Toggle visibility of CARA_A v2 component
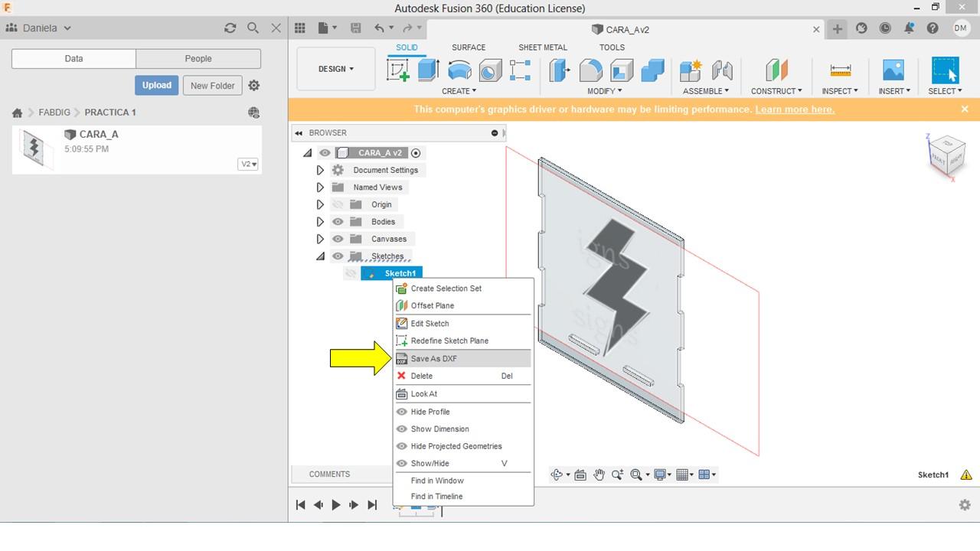The height and width of the screenshot is (551, 980). point(325,153)
